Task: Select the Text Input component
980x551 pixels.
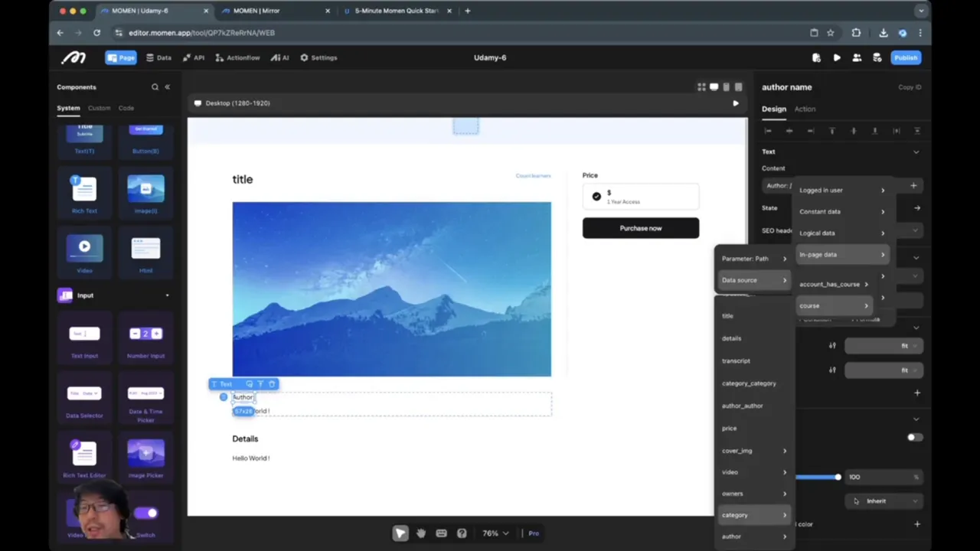Action: click(x=84, y=340)
